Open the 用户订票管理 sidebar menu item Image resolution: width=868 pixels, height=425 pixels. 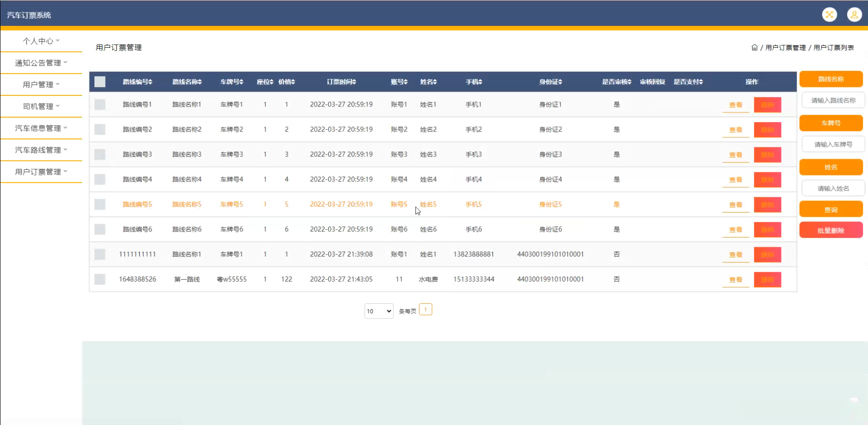pos(41,172)
